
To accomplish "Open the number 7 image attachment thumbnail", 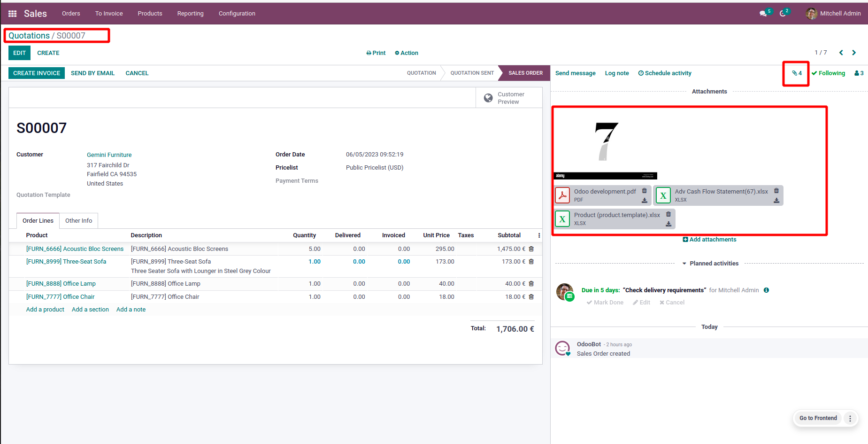I will coord(605,146).
